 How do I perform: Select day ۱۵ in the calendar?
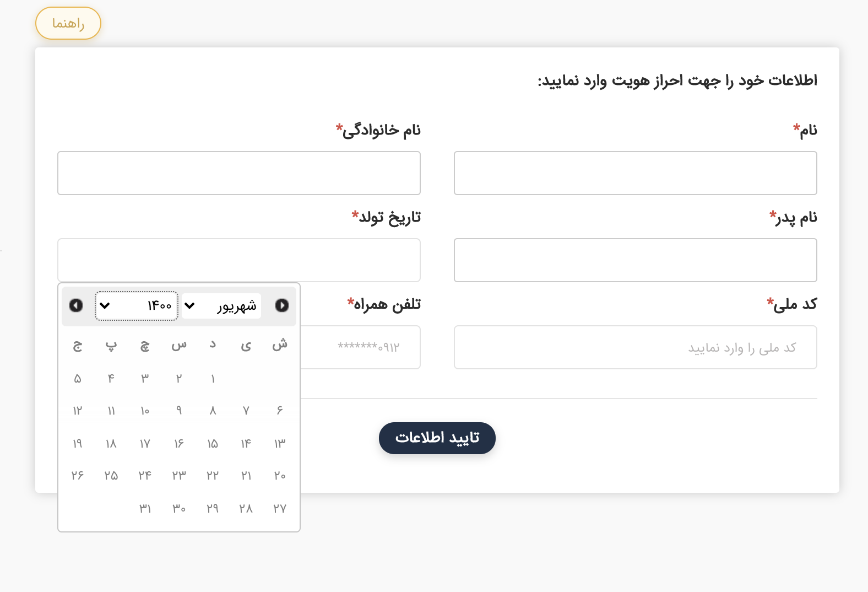pos(213,443)
